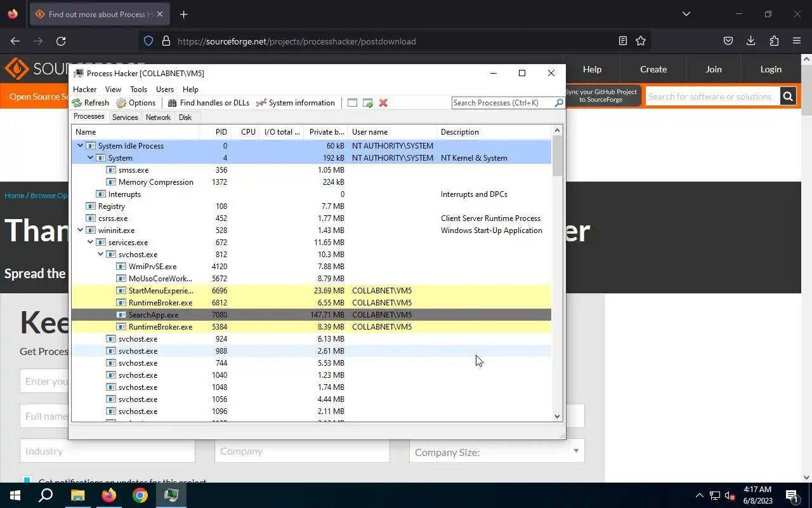Click the Firefox back arrow

tap(15, 41)
